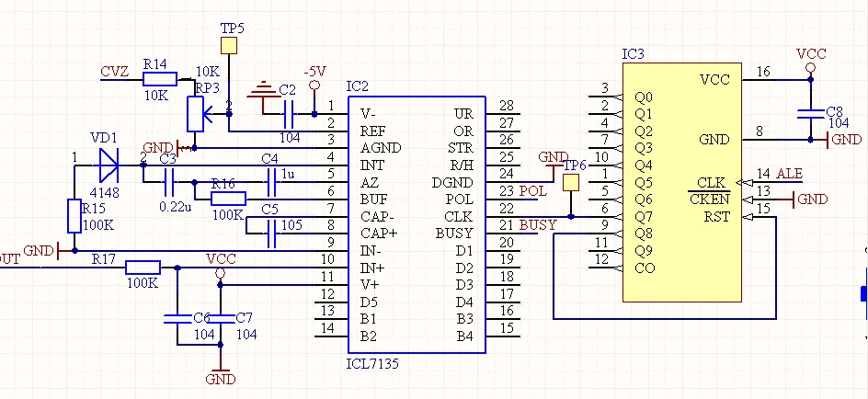Image resolution: width=868 pixels, height=399 pixels.
Task: Click capacitor C6 symbol
Action: [x=177, y=319]
